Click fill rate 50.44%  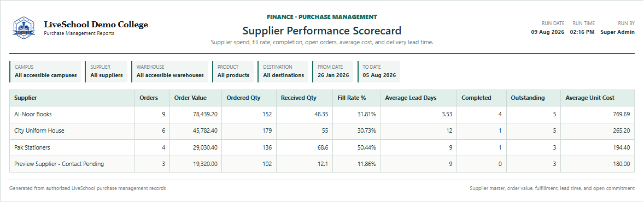point(366,147)
